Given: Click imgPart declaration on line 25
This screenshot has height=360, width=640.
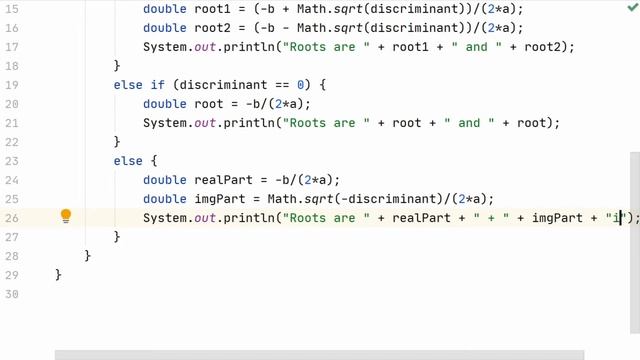Looking at the screenshot, I should pyautogui.click(x=220, y=199).
